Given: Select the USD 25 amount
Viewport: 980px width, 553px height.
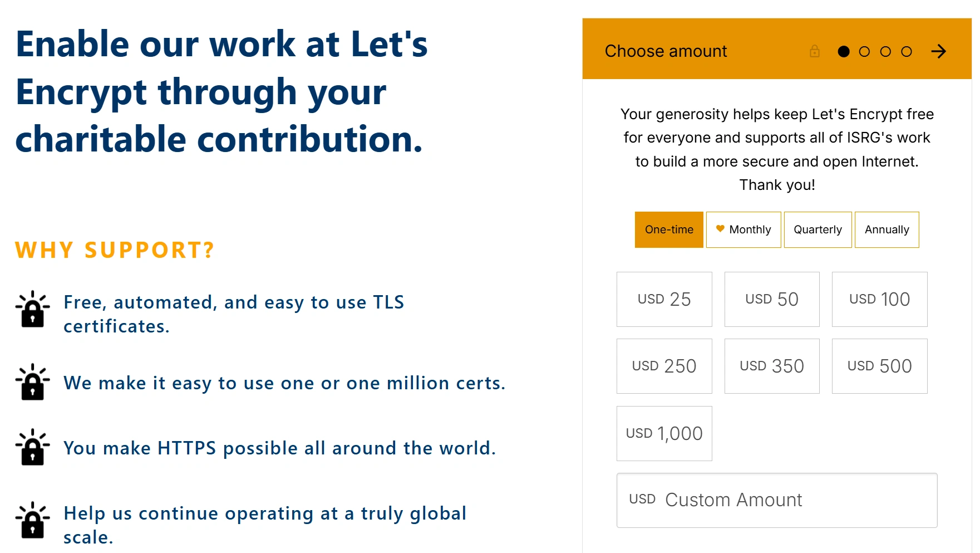Looking at the screenshot, I should click(664, 299).
